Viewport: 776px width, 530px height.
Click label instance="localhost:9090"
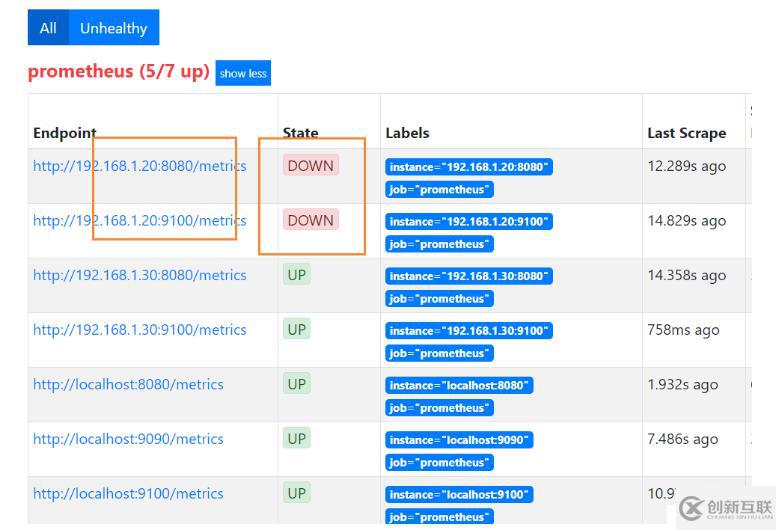[x=459, y=440]
